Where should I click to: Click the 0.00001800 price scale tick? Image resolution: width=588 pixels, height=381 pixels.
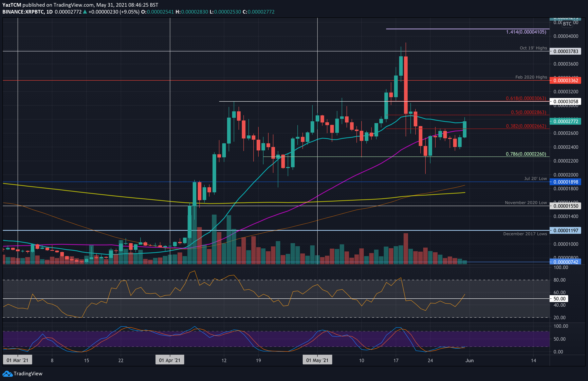pos(566,188)
